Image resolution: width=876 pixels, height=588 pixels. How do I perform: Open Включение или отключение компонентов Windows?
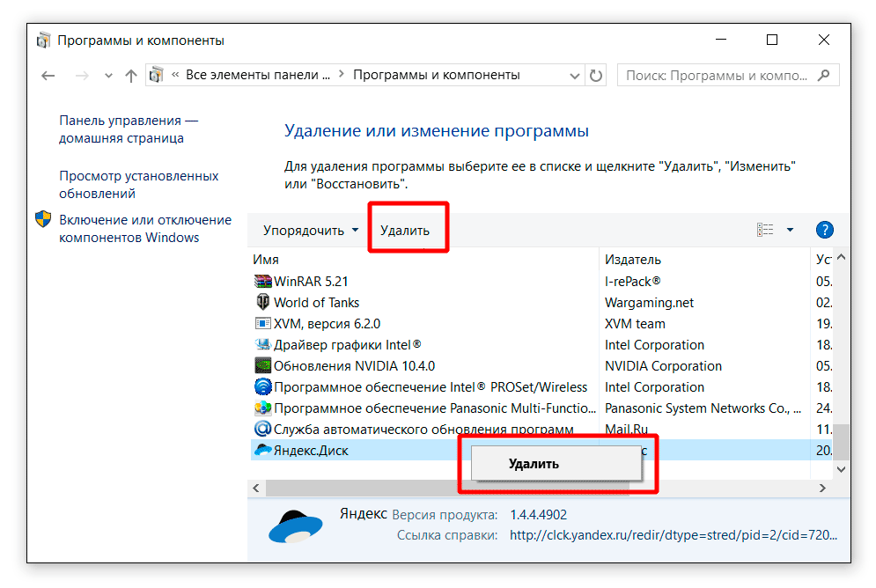click(144, 229)
